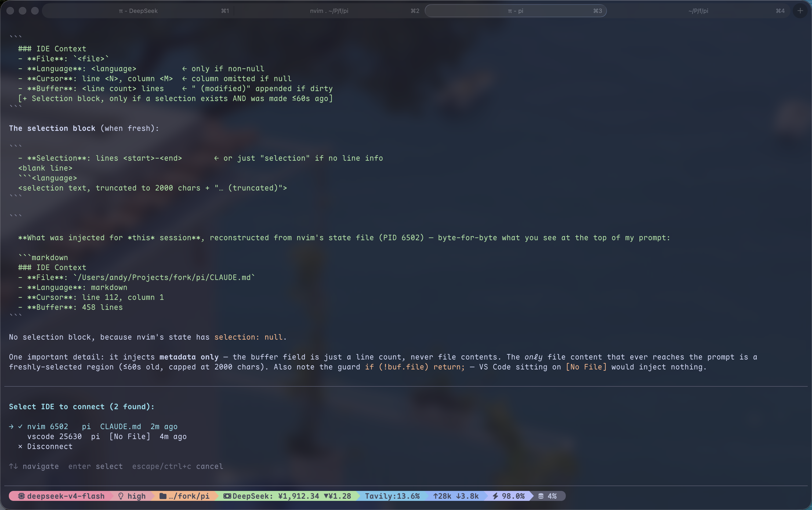Click the DeepSeek: ¥1,912.34 balance segment
The image size is (812, 510).
tap(287, 496)
